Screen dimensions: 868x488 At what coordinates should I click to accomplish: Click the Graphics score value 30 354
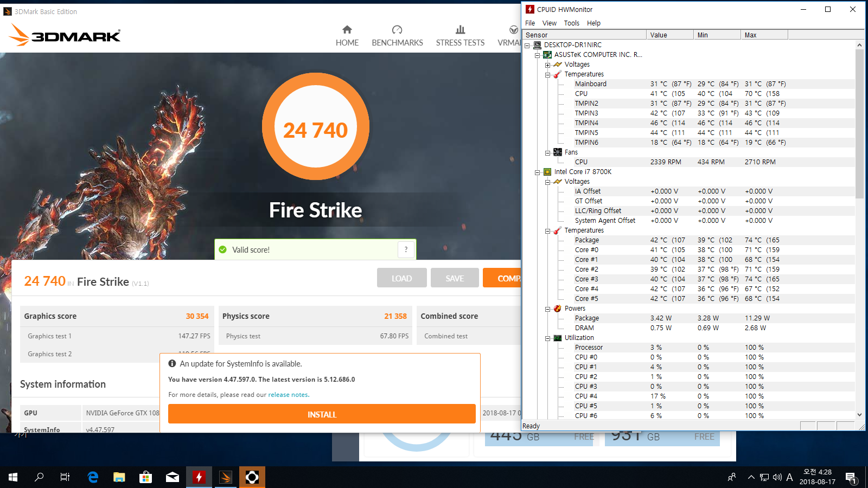pyautogui.click(x=197, y=316)
